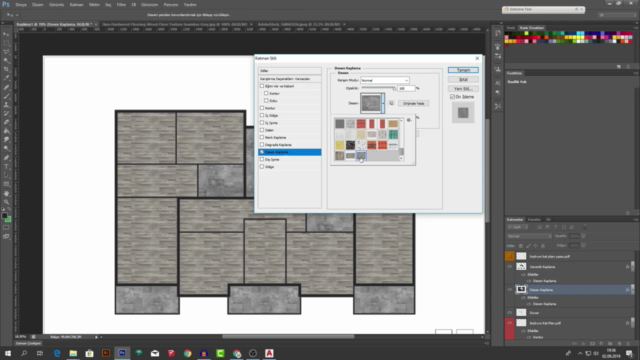Select Karıştırma Seçenekleri: Varsayılan row
Viewport: 640px width, 360px height.
pyautogui.click(x=289, y=79)
